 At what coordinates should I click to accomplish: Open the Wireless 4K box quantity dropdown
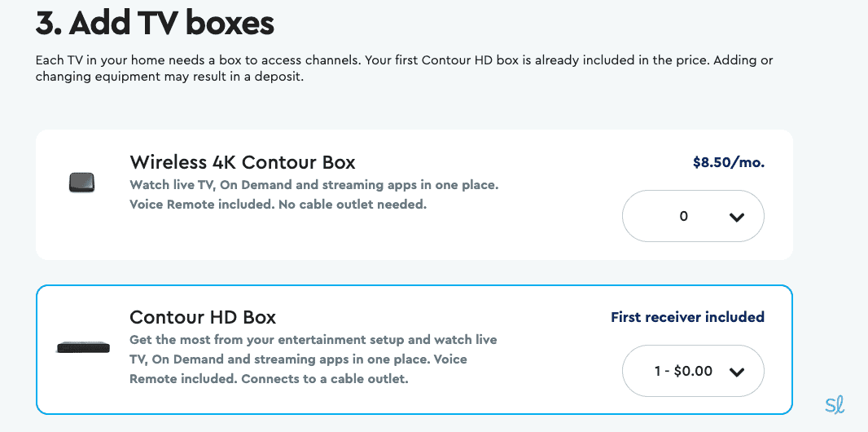click(x=692, y=216)
